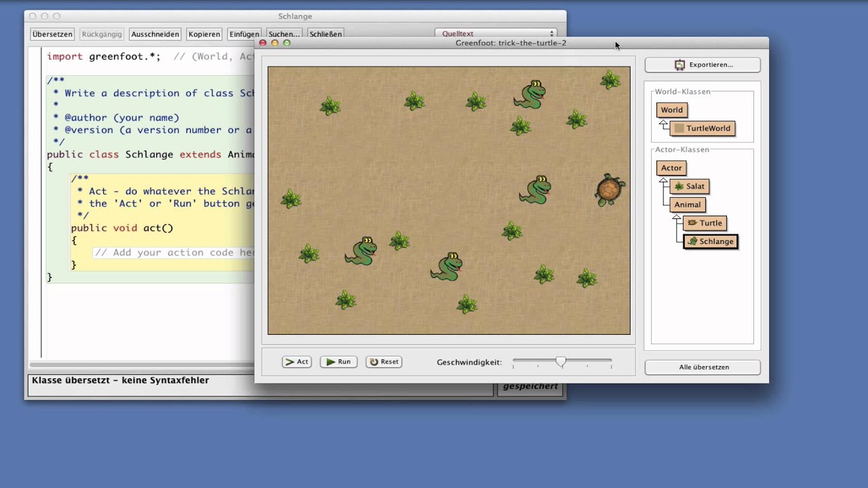Click the snake nearest the bottom edge
Image resolution: width=868 pixels, height=488 pixels.
pyautogui.click(x=447, y=266)
